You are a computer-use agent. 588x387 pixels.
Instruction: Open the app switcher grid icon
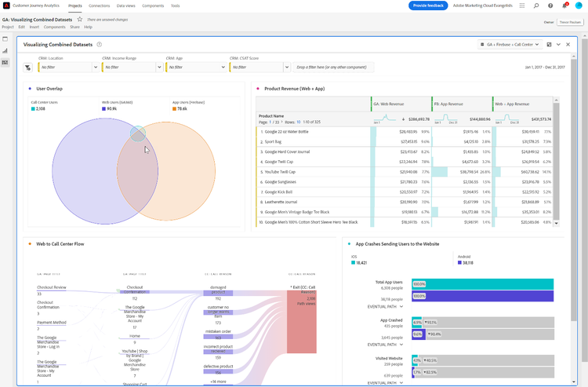click(x=522, y=5)
